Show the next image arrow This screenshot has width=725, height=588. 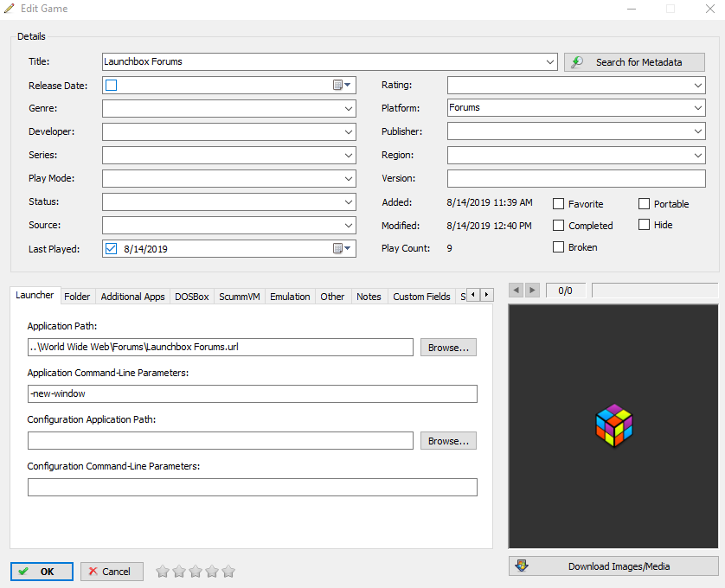[532, 291]
